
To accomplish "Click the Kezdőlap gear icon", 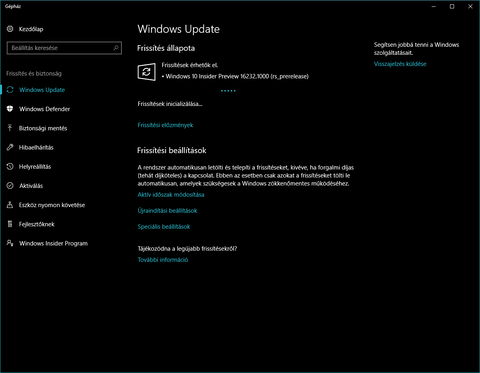I will 10,29.
